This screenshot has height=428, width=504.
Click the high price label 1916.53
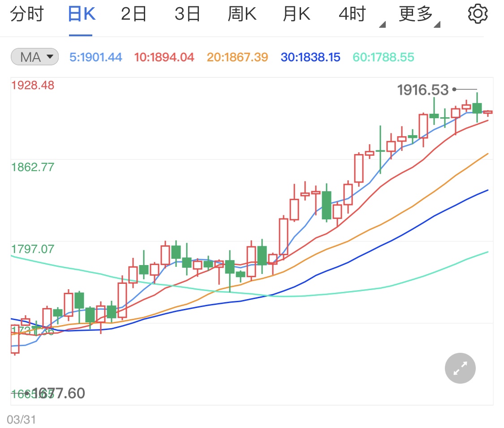tap(422, 90)
